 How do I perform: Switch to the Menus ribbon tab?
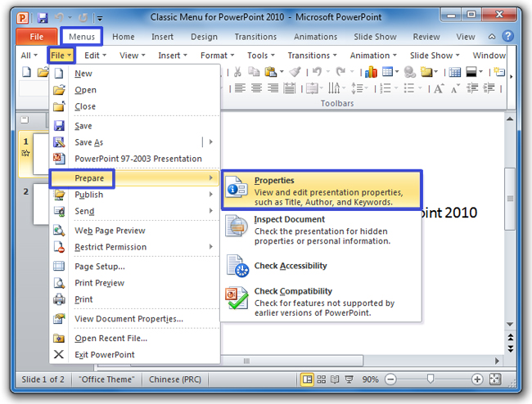tap(82, 37)
